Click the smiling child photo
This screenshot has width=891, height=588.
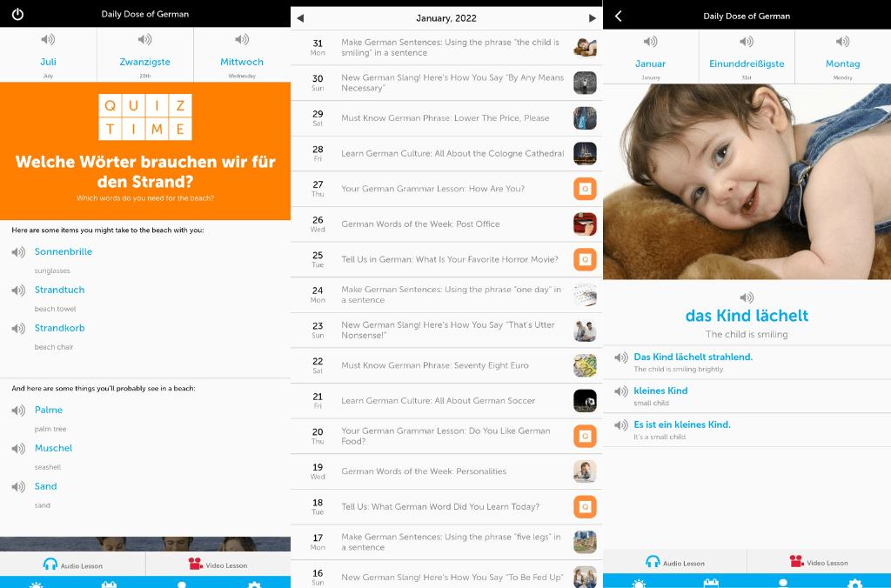click(747, 182)
